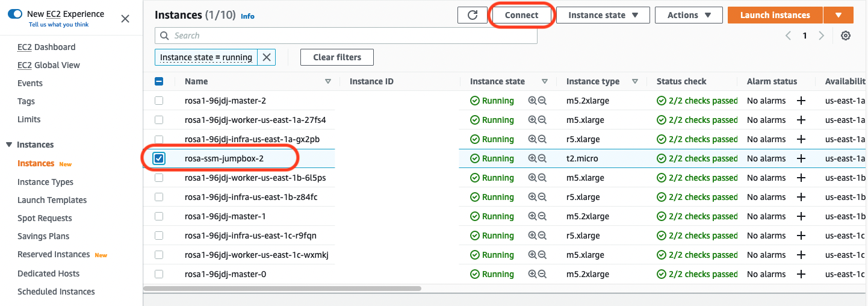
Task: Open Actions dropdown menu
Action: click(689, 15)
